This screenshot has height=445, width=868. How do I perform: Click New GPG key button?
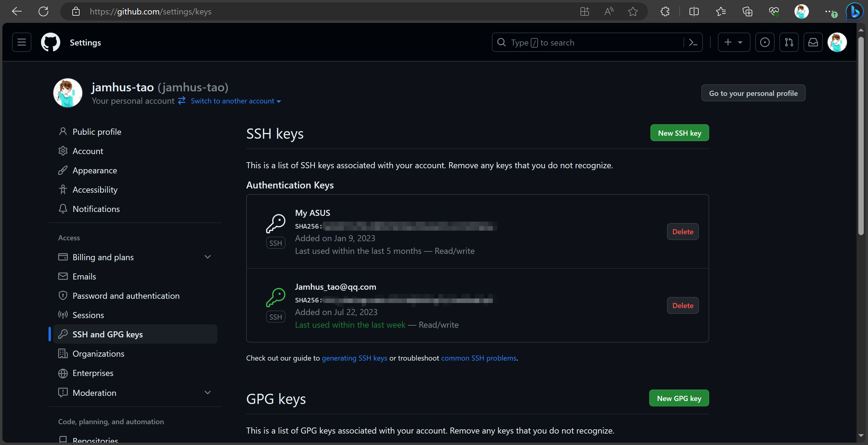[679, 398]
